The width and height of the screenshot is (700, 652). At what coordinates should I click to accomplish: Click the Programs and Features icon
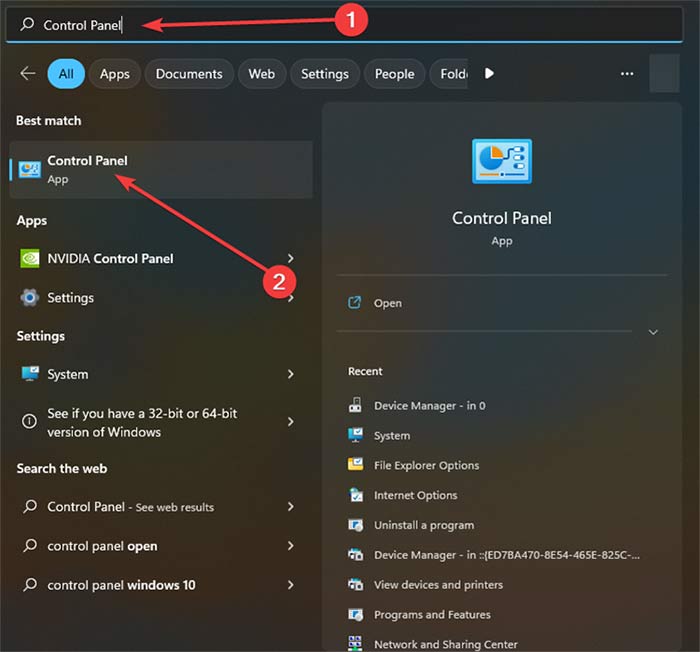355,614
